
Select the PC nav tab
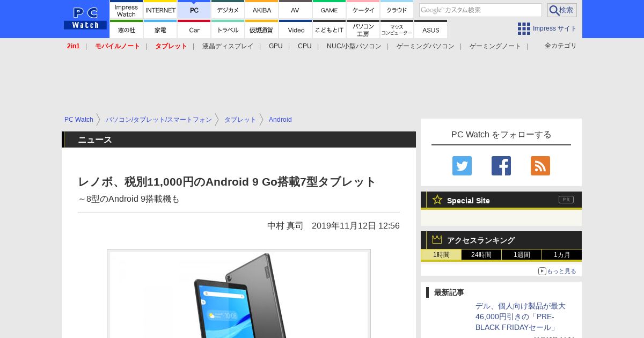(194, 9)
